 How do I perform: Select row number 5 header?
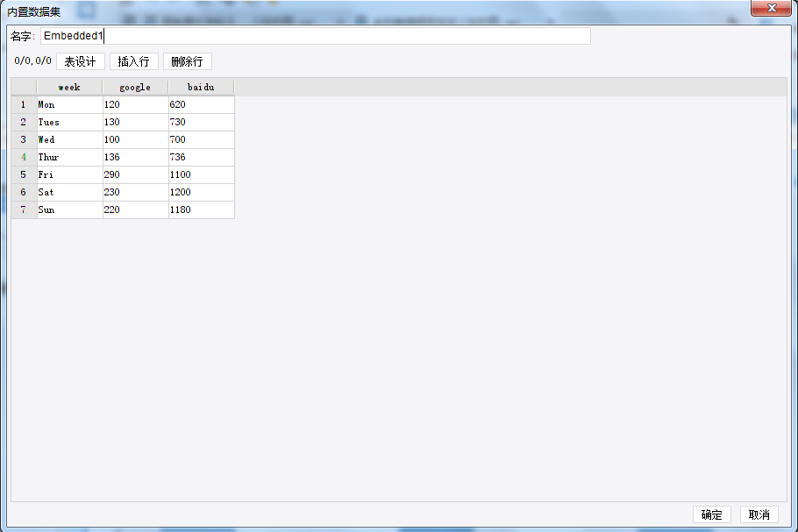tap(24, 175)
